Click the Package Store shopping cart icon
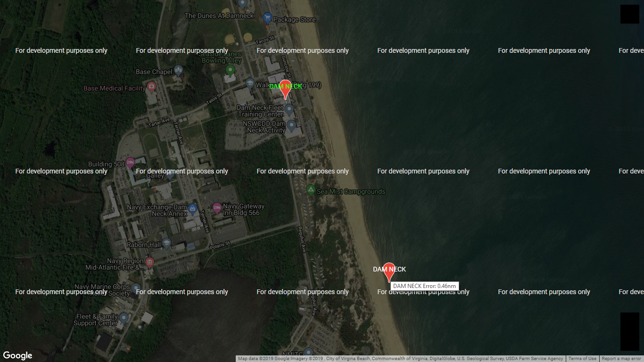The width and height of the screenshot is (644, 362). (x=267, y=19)
